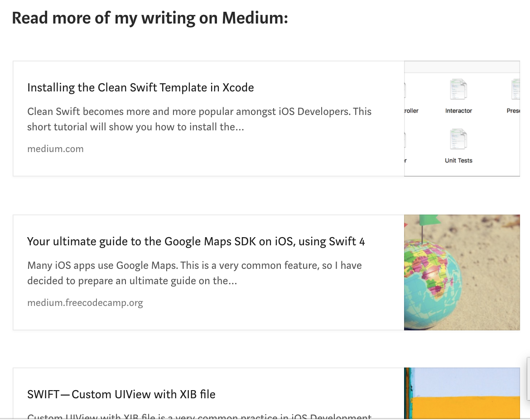Click the Clean Swift article description text
Viewport: 530px width, 420px height.
(x=199, y=119)
